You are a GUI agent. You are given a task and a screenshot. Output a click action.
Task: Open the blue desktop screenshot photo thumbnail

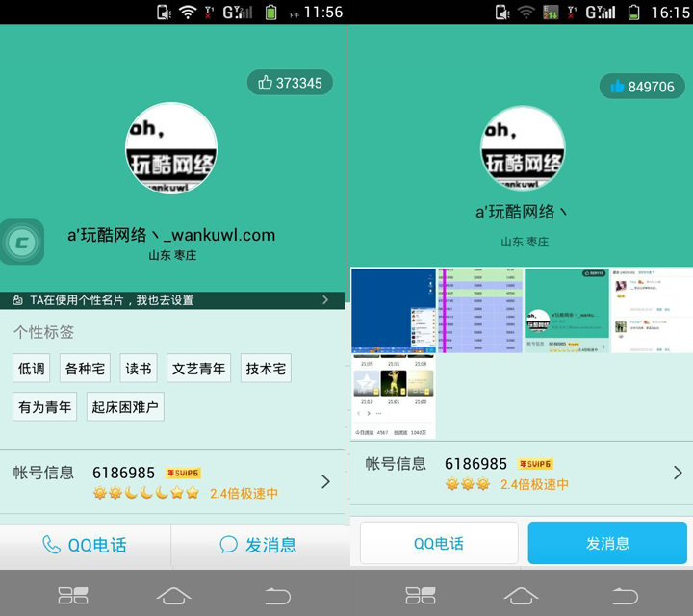393,310
